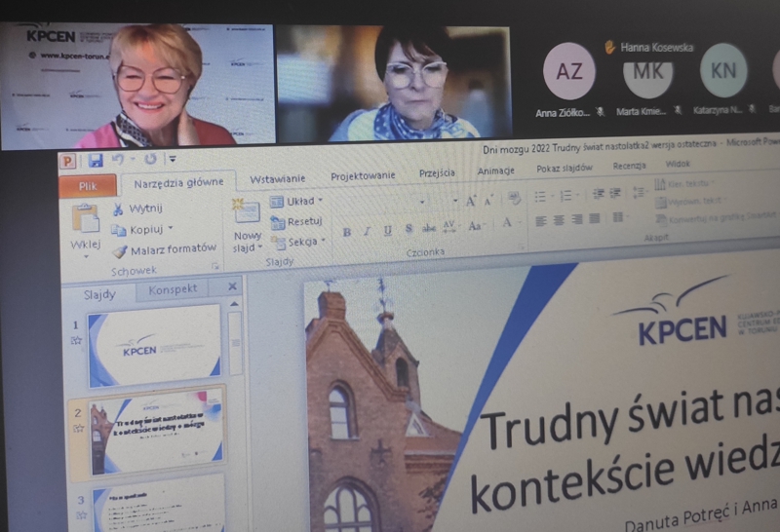Toggle text Shadow formatting

tap(408, 229)
